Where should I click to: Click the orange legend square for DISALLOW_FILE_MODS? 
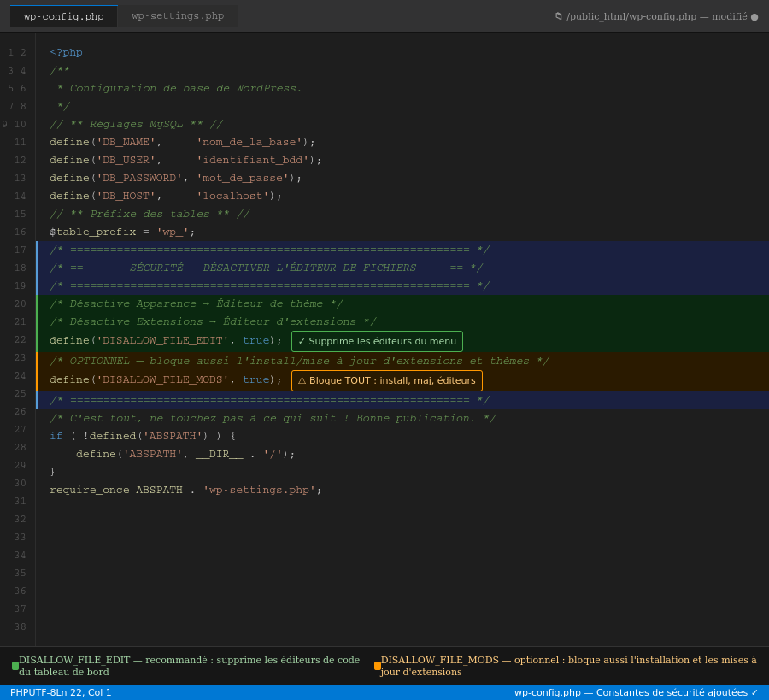pos(378,666)
